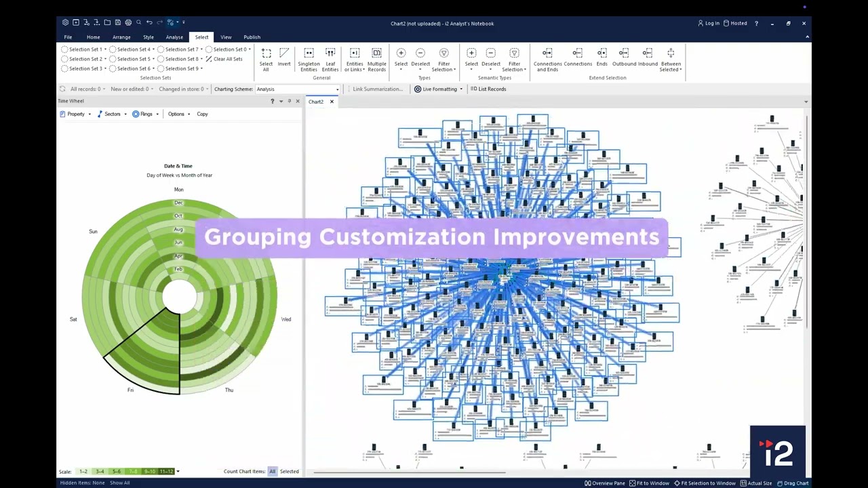
Task: Extend selection with Connections icon
Action: [578, 53]
